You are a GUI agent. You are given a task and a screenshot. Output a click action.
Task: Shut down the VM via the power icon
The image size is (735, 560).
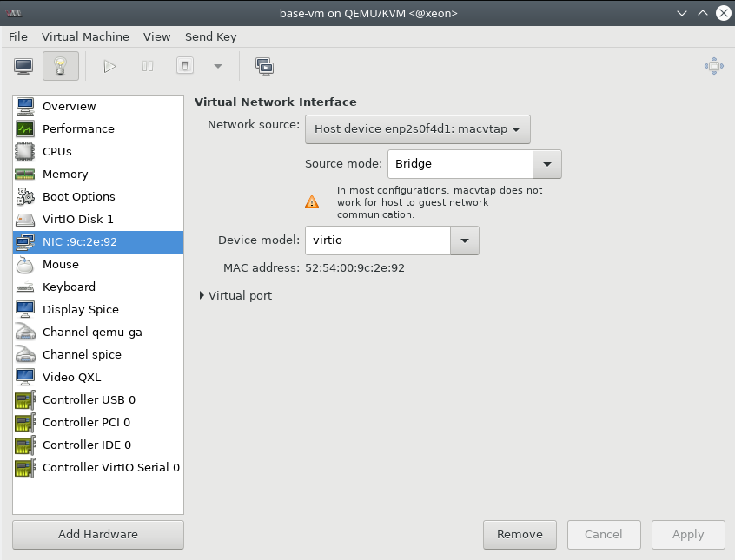coord(184,66)
